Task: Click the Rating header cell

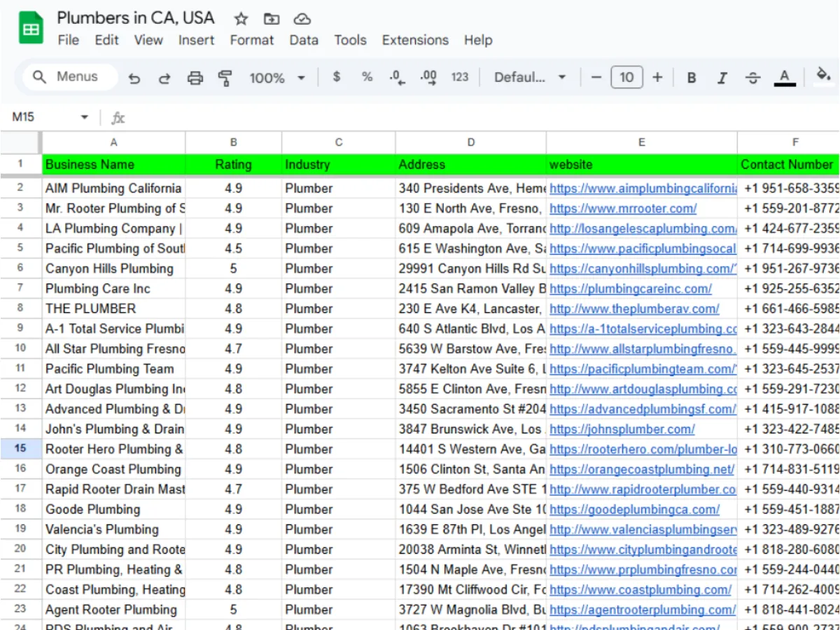Action: 234,164
